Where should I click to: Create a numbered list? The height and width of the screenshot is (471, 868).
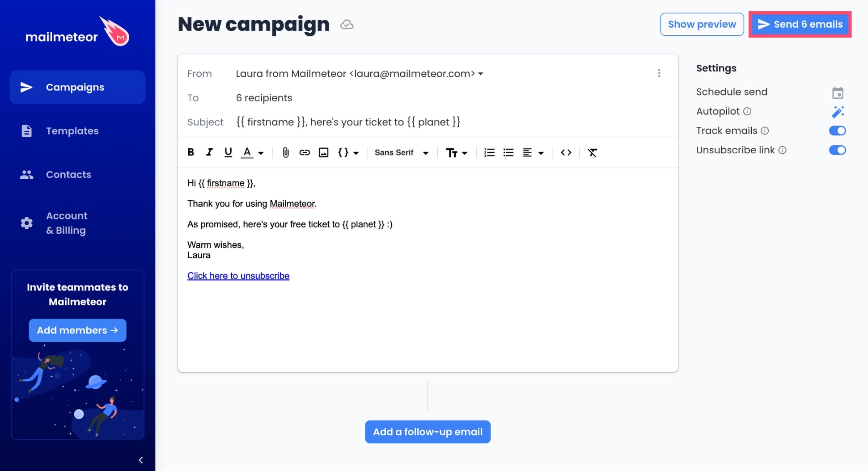point(489,152)
